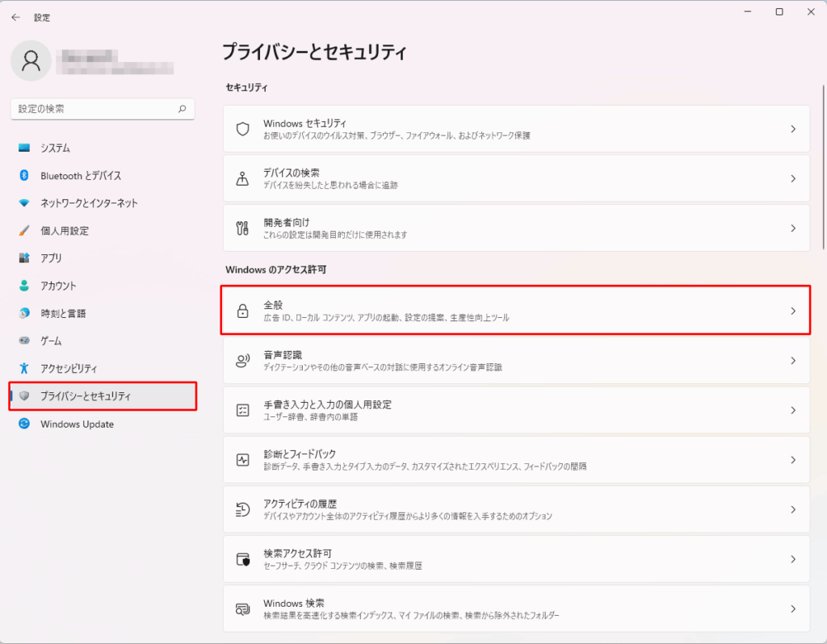Click the アカウント person icon
The height and width of the screenshot is (644, 827).
tap(24, 286)
